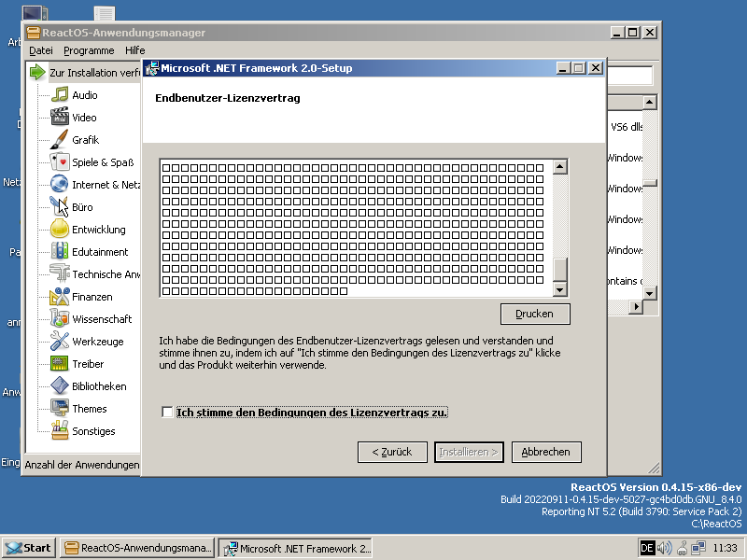This screenshot has height=560, width=747.
Task: Click inside the license agreement text box
Action: click(357, 228)
